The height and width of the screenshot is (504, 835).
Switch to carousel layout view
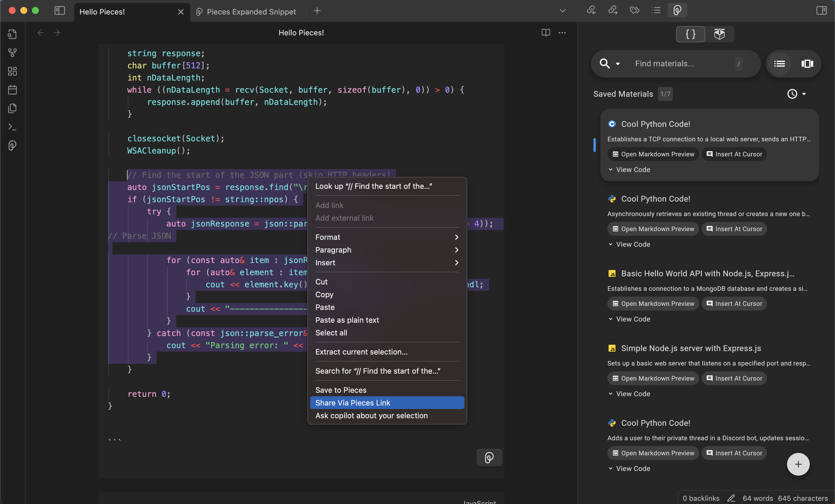807,64
